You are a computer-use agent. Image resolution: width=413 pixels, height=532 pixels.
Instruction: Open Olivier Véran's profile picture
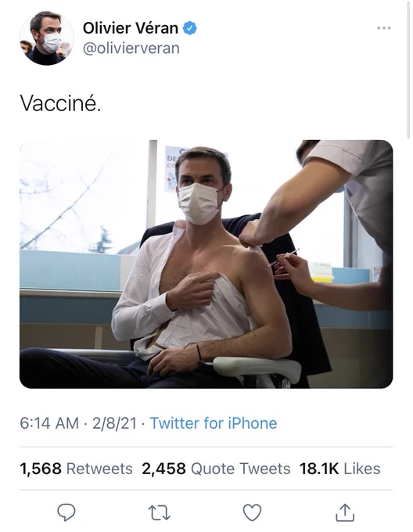pyautogui.click(x=46, y=38)
